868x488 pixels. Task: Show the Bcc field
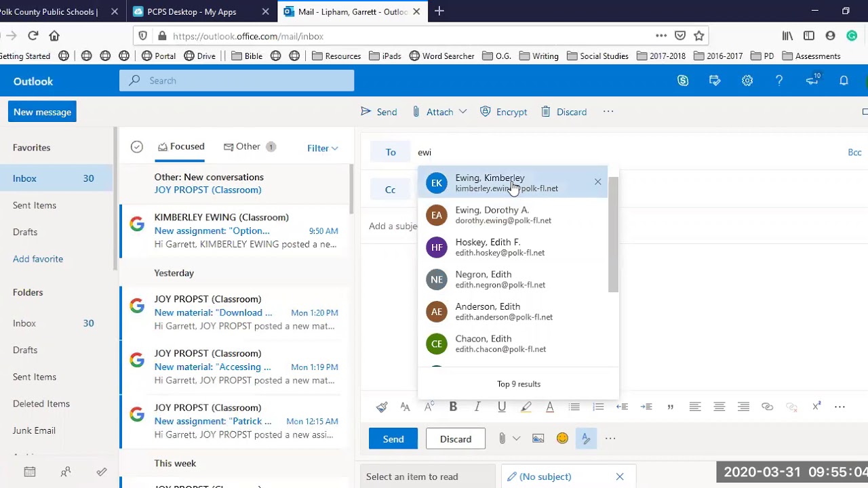pyautogui.click(x=854, y=152)
